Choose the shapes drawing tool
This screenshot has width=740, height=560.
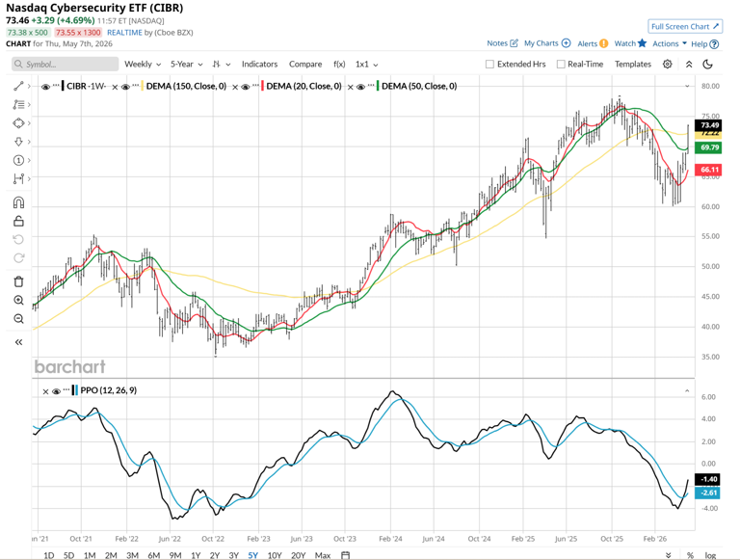point(18,123)
